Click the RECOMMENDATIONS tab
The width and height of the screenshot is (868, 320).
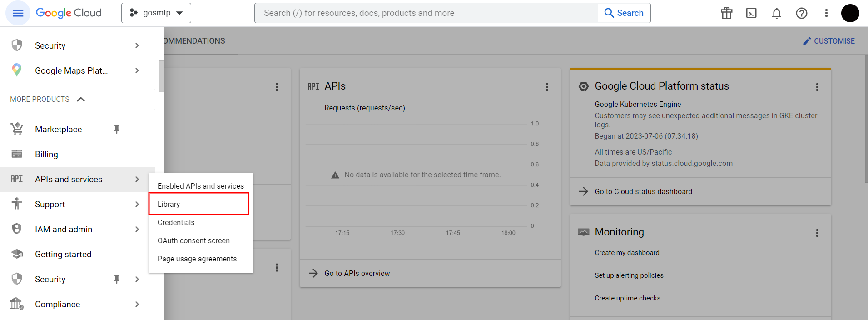coord(195,41)
